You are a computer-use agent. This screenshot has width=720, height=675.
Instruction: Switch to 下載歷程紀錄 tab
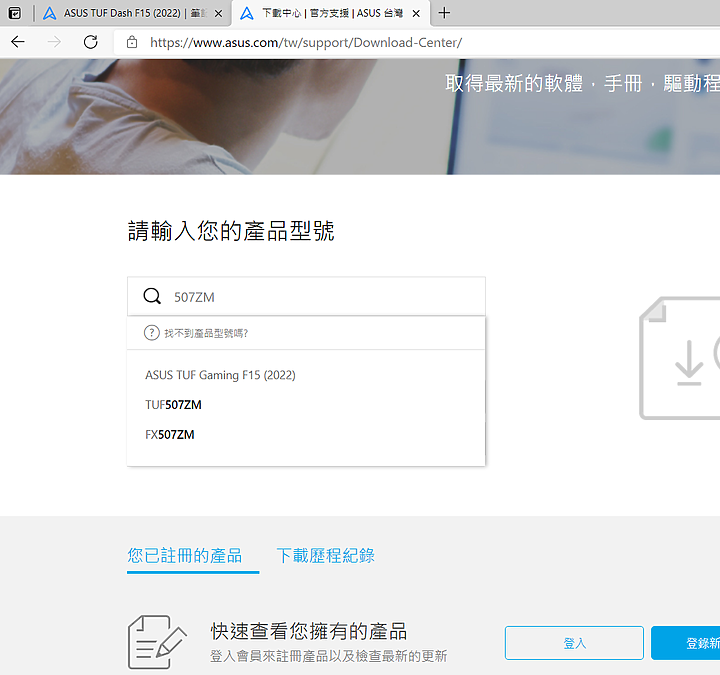point(326,556)
